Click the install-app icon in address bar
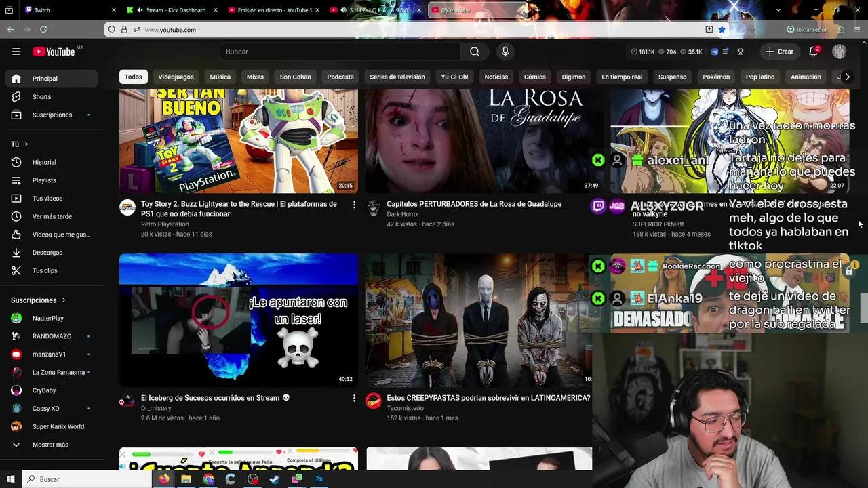Screen dimensions: 868x488 [x=709, y=30]
